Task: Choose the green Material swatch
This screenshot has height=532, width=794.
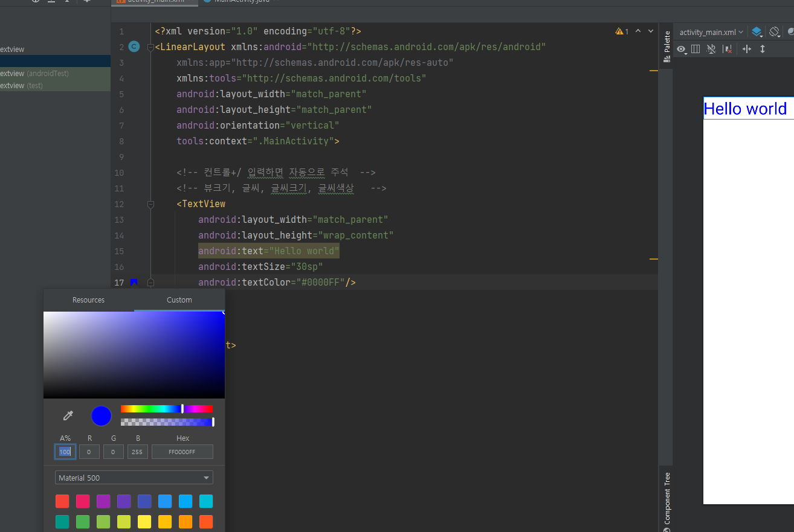Action: [83, 522]
